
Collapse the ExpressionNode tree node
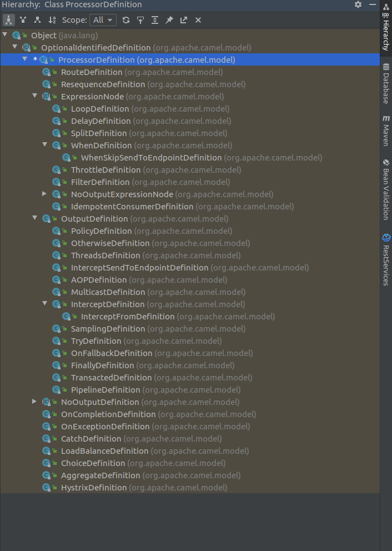click(34, 96)
